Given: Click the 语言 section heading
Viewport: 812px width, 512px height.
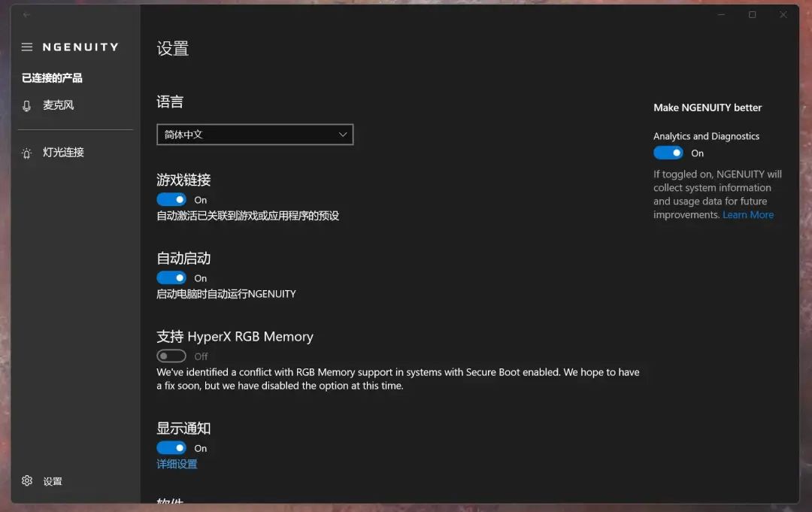Looking at the screenshot, I should (170, 101).
